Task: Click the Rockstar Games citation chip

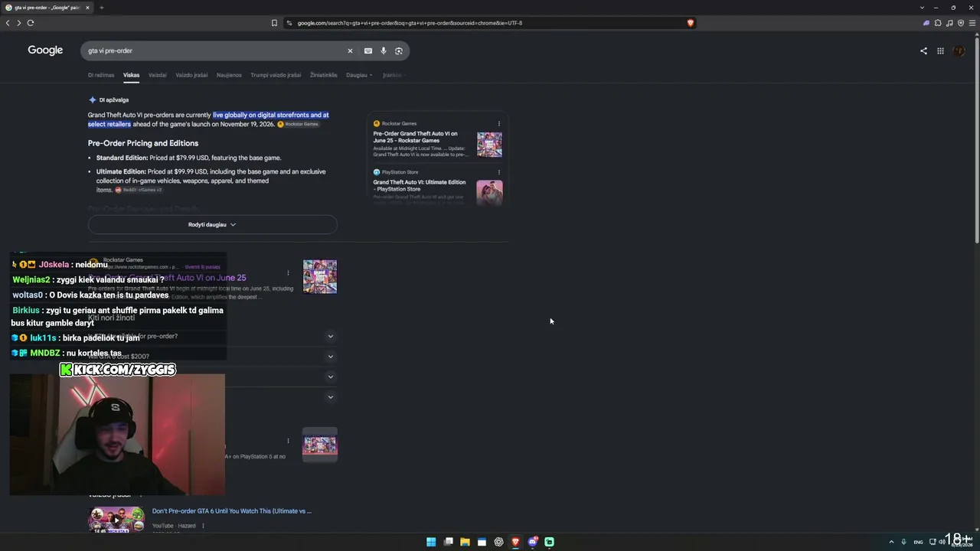Action: point(298,124)
